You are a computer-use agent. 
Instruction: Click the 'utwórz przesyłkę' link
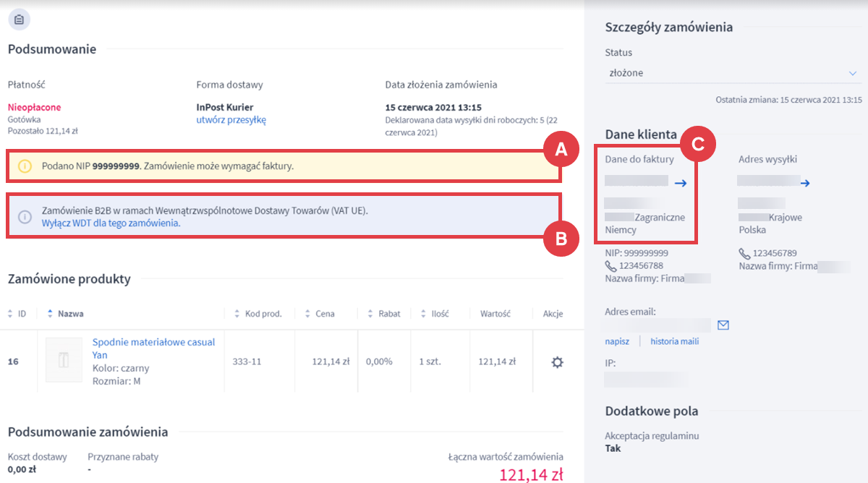[231, 120]
